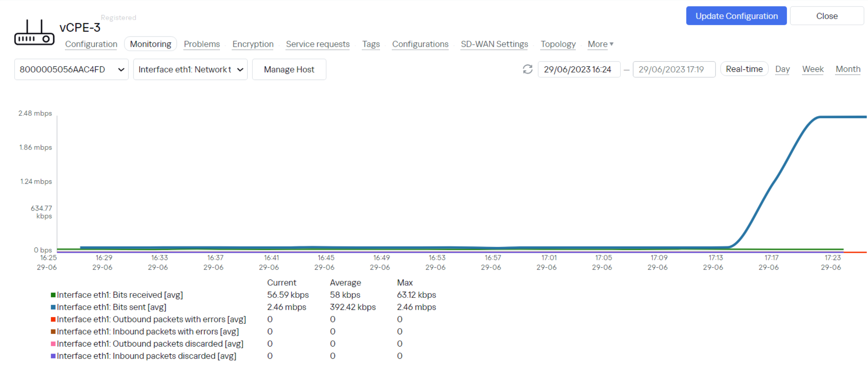Click blue Bits sent legend swatch
This screenshot has width=868, height=384.
(x=53, y=307)
